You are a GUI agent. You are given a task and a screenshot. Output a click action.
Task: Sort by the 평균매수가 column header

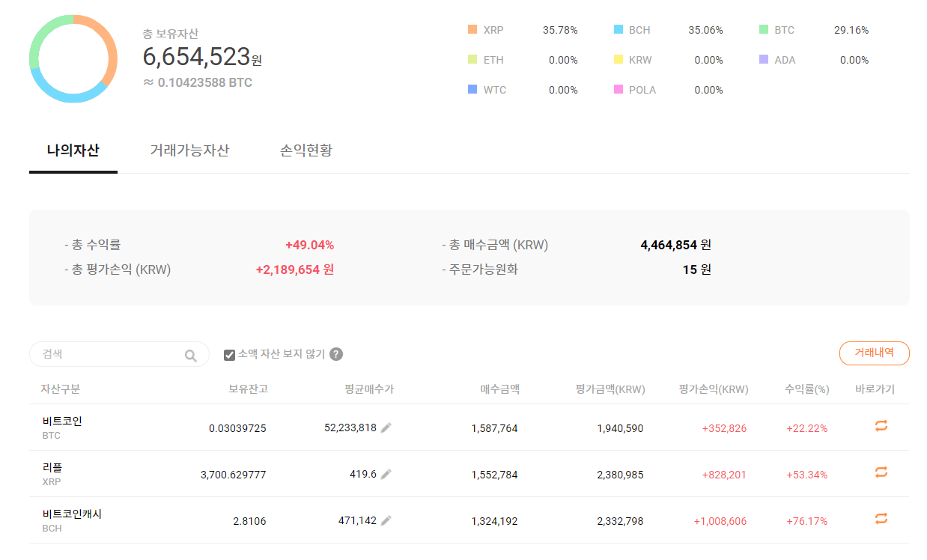click(x=369, y=389)
